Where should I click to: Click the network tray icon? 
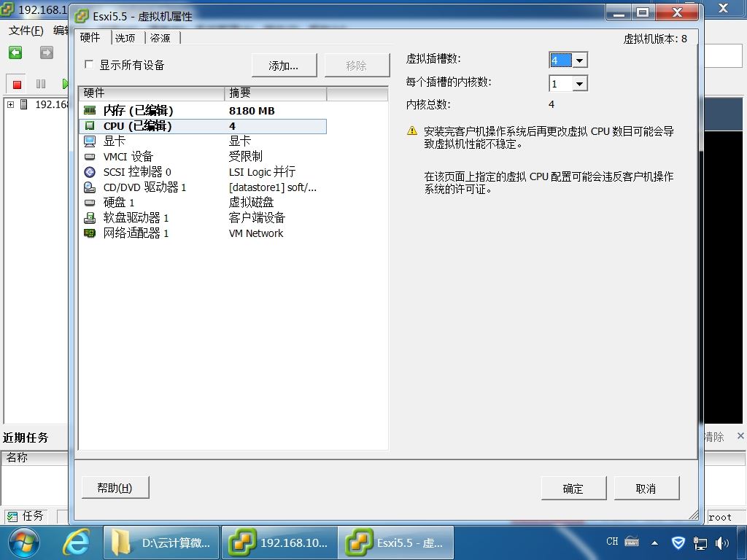pyautogui.click(x=700, y=542)
